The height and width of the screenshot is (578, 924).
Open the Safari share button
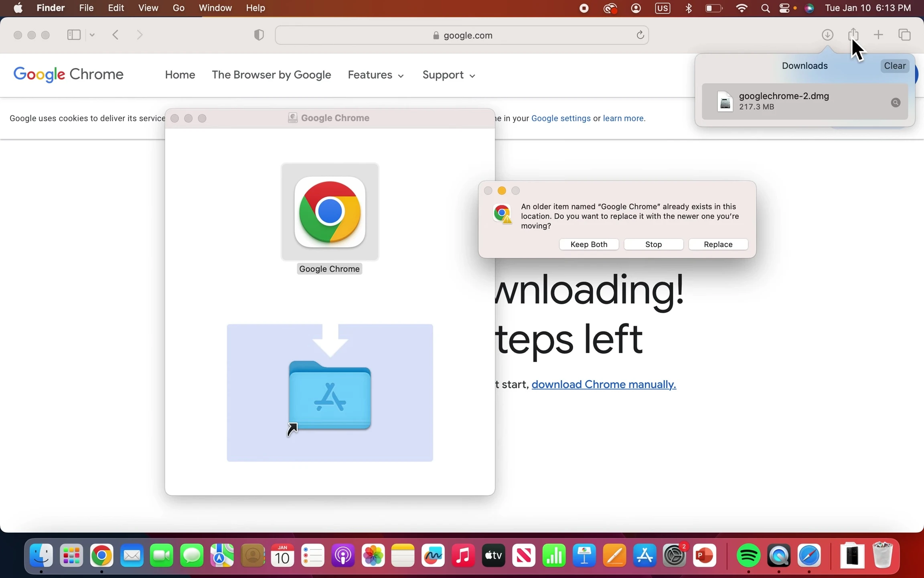[x=853, y=35]
